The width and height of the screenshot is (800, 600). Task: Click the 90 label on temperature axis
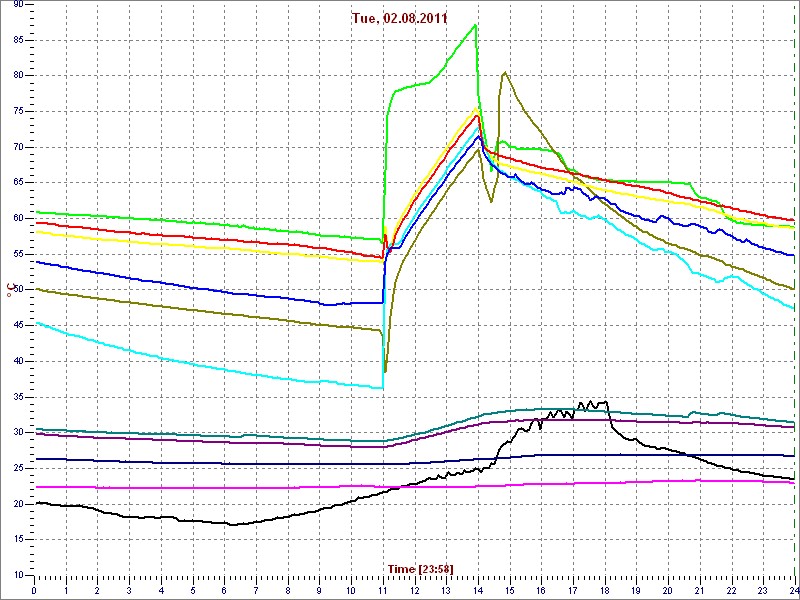click(x=18, y=6)
